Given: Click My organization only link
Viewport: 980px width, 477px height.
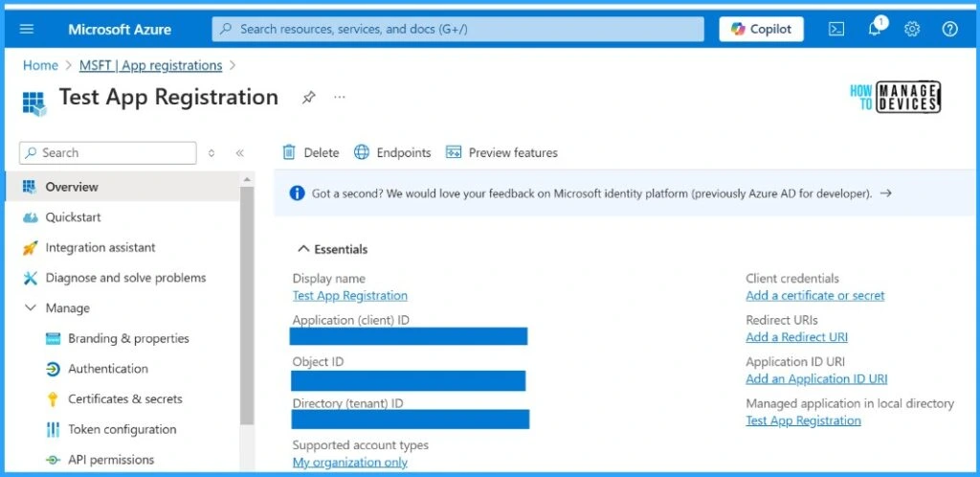Looking at the screenshot, I should [x=350, y=463].
